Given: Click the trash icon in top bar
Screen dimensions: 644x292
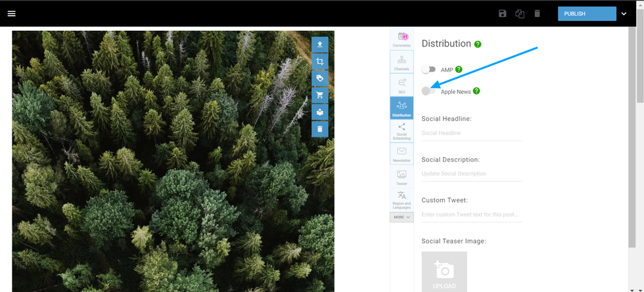Looking at the screenshot, I should [537, 14].
